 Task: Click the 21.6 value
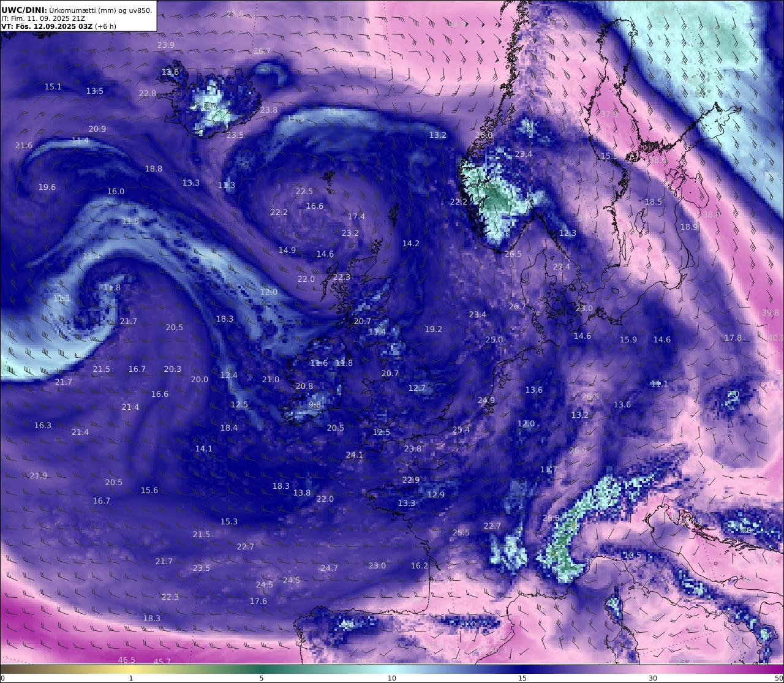tap(24, 146)
